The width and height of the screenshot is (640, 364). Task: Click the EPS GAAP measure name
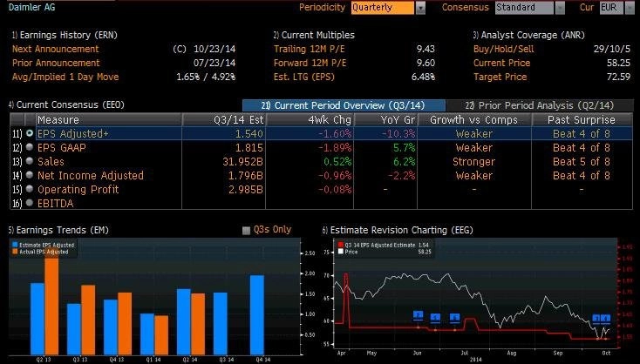(x=62, y=147)
